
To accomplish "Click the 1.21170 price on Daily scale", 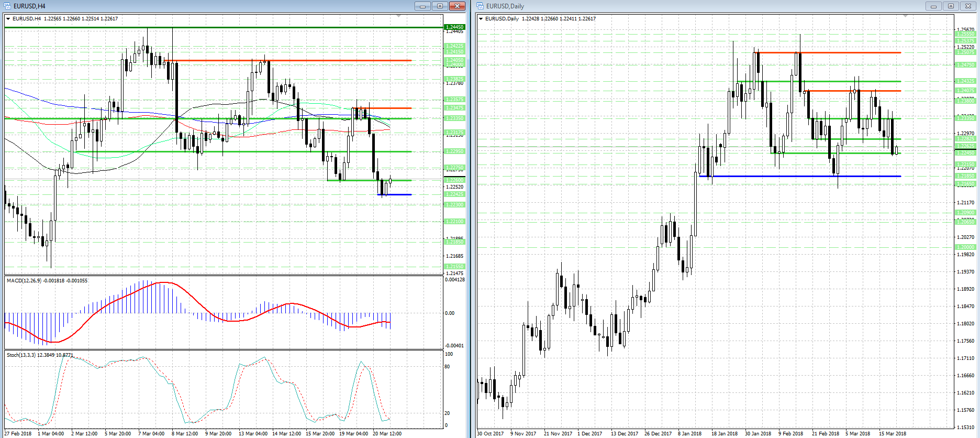I will 966,203.
